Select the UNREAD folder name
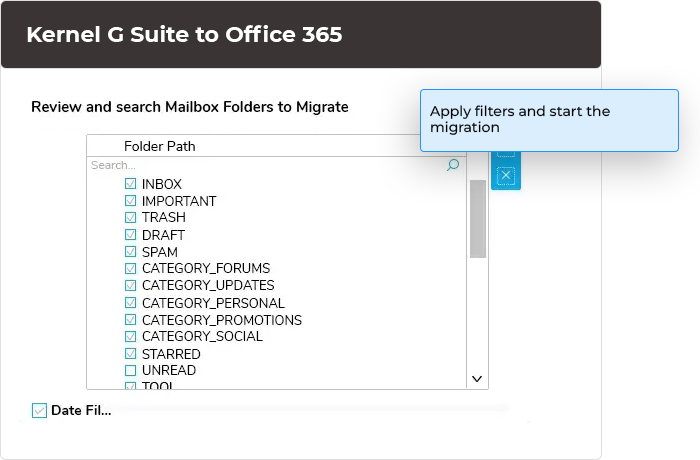This screenshot has height=460, width=700. click(x=169, y=370)
